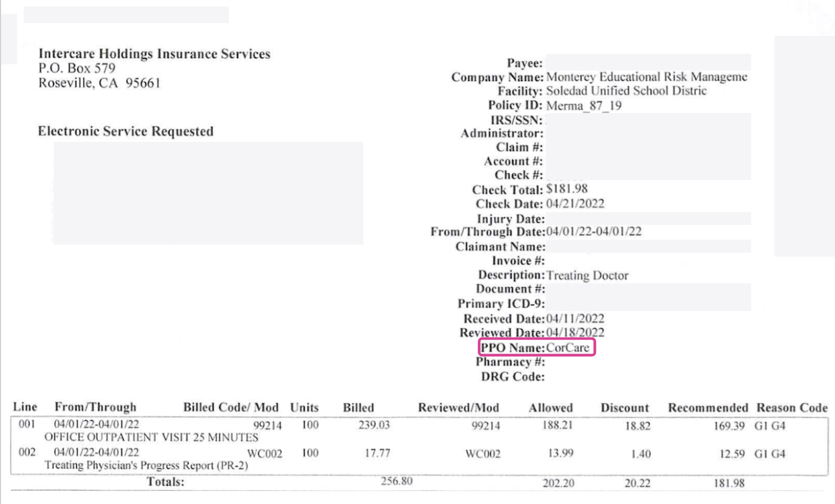Click the Intercare Holdings Insurance Services heading
835x504 pixels.
pyautogui.click(x=154, y=54)
